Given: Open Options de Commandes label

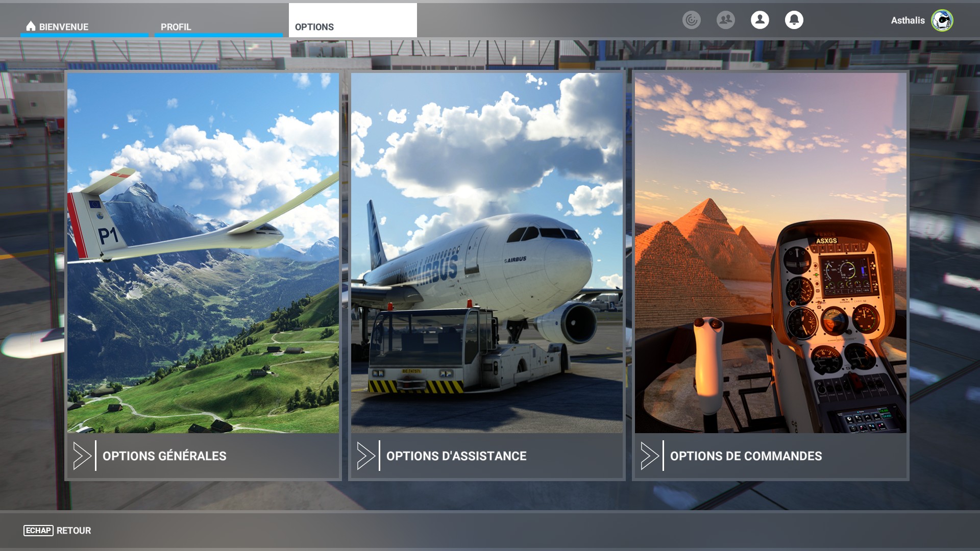Looking at the screenshot, I should 746,456.
